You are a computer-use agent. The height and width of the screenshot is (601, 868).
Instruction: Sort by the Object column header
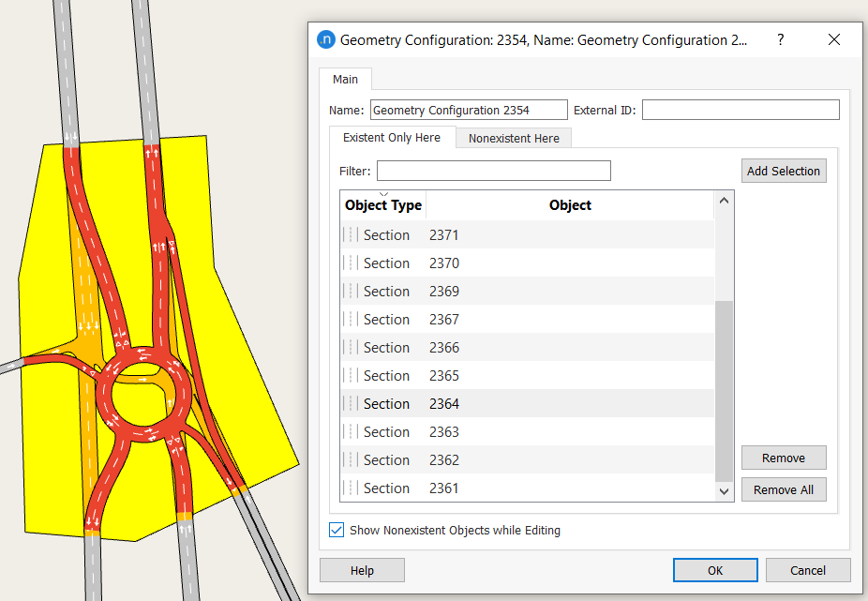570,205
